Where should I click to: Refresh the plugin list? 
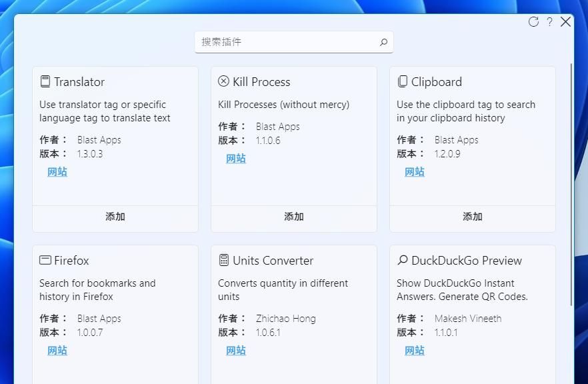pyautogui.click(x=533, y=21)
